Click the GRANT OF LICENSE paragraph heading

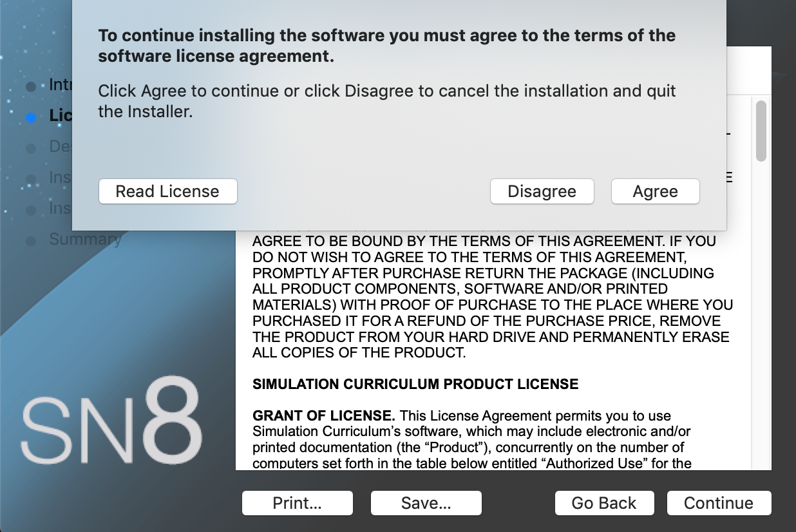324,416
